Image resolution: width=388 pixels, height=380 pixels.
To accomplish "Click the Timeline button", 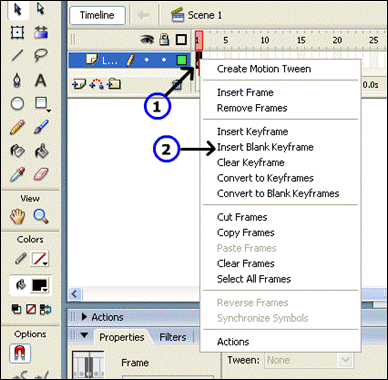I will pyautogui.click(x=97, y=15).
